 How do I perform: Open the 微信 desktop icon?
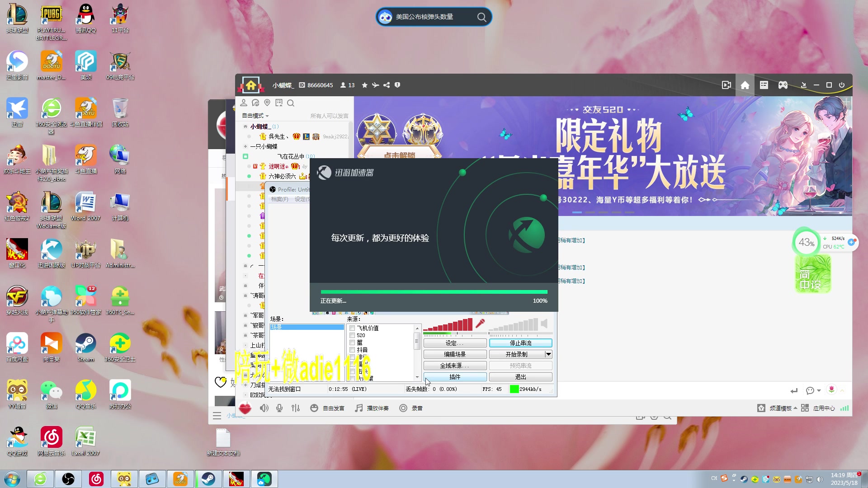(52, 394)
